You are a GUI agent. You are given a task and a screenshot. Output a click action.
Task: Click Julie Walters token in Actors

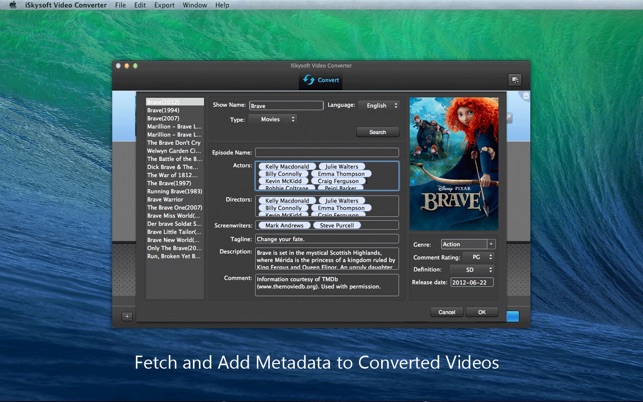[342, 167]
